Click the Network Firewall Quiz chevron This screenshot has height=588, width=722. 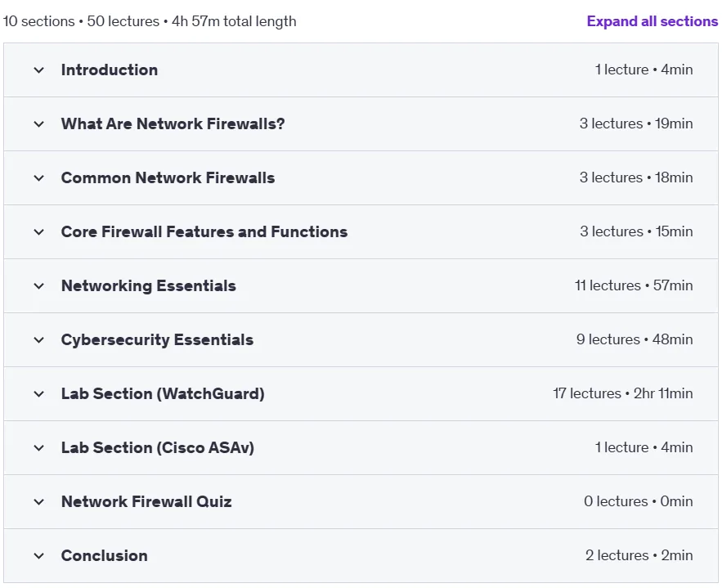[39, 502]
